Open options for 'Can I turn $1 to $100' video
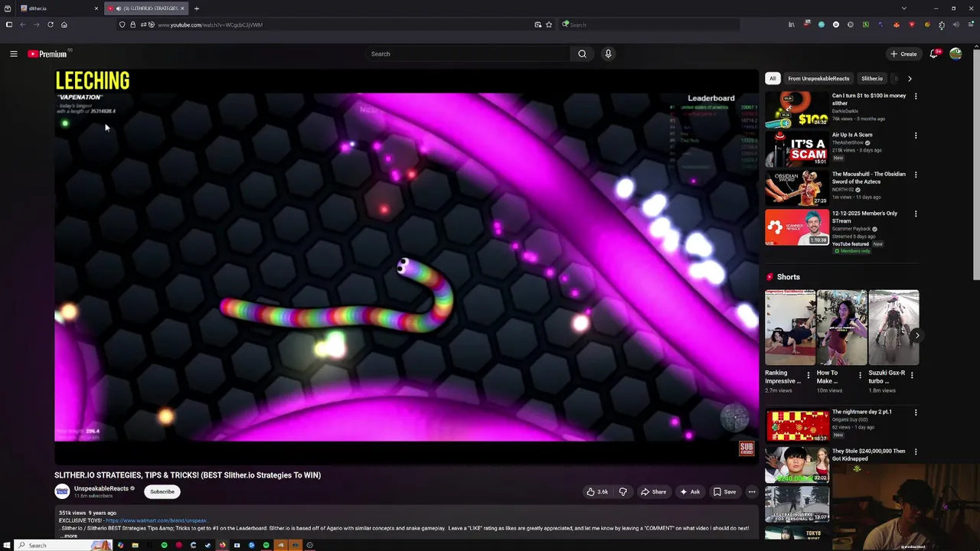The height and width of the screenshot is (551, 980). click(916, 96)
